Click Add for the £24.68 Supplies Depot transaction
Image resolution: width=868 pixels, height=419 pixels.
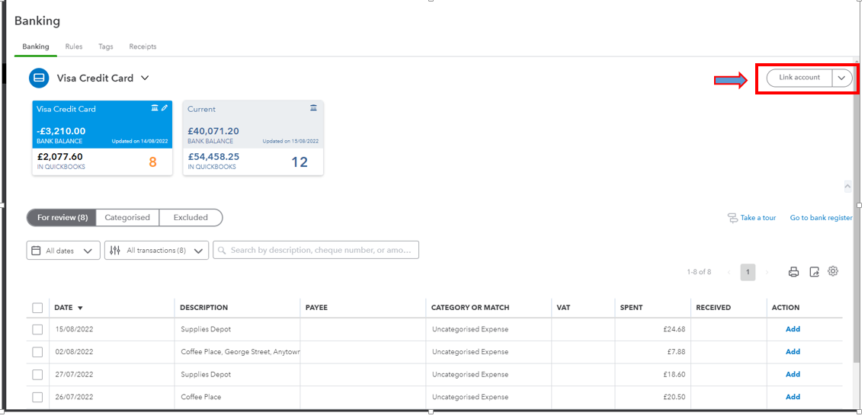coord(793,329)
